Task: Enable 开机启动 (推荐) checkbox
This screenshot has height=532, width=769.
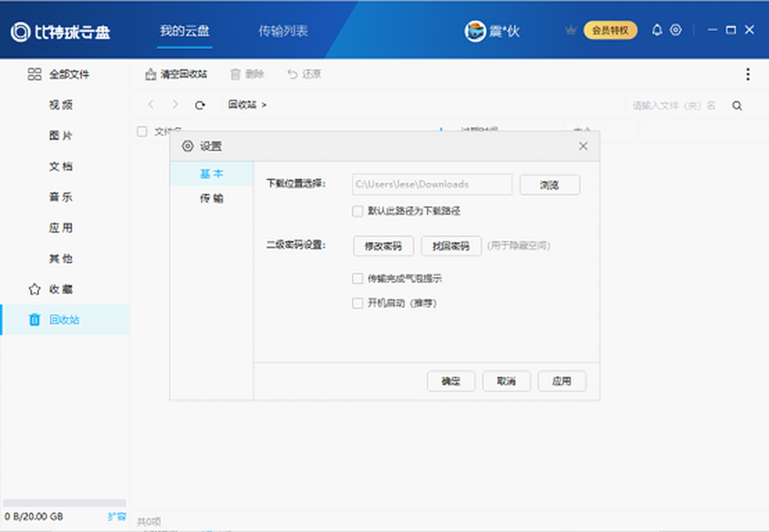Action: (358, 303)
